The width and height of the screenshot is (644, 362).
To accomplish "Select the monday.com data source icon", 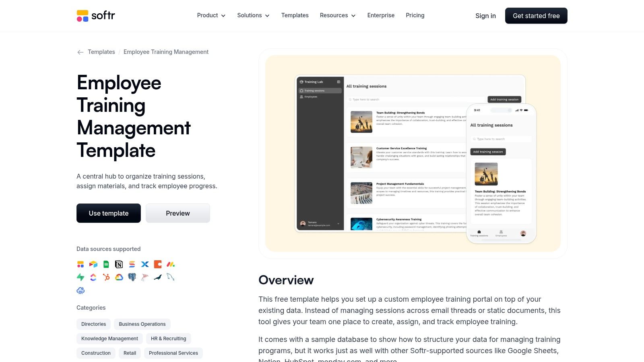I will 170,264.
